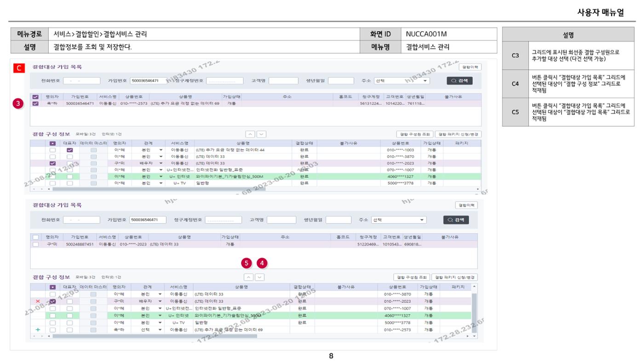Viewport: 644px width, 362px height.
Task: Click the 검색 magnifier button above the 옥*하 500036546471 list
Action: pyautogui.click(x=460, y=81)
